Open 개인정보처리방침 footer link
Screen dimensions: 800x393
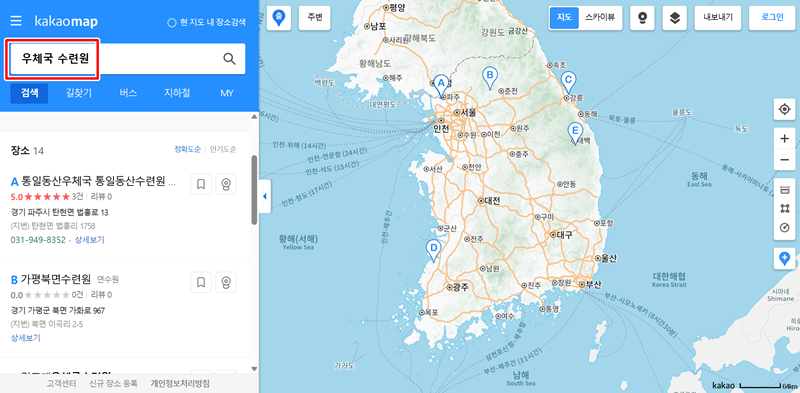pyautogui.click(x=180, y=383)
